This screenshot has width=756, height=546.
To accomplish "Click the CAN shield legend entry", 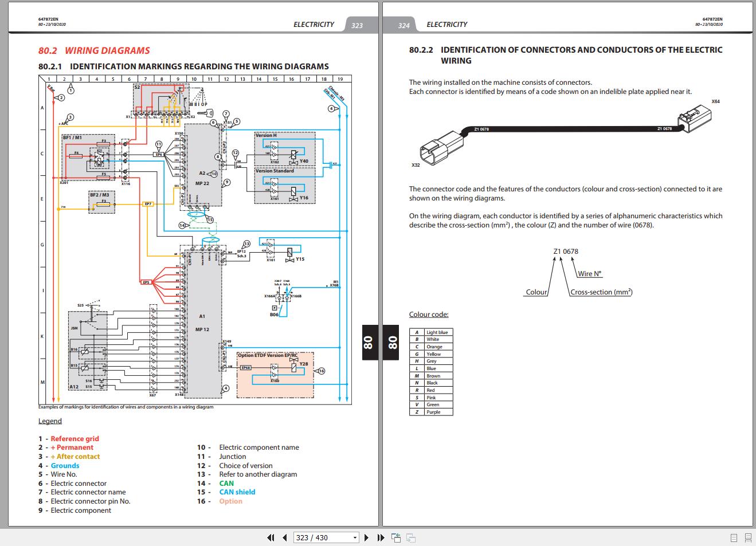I will pyautogui.click(x=237, y=492).
